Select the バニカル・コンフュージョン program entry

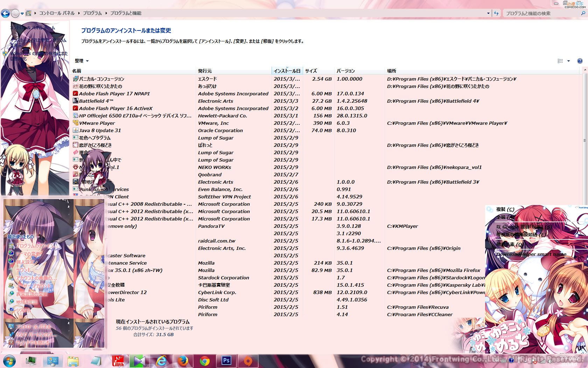pyautogui.click(x=101, y=79)
